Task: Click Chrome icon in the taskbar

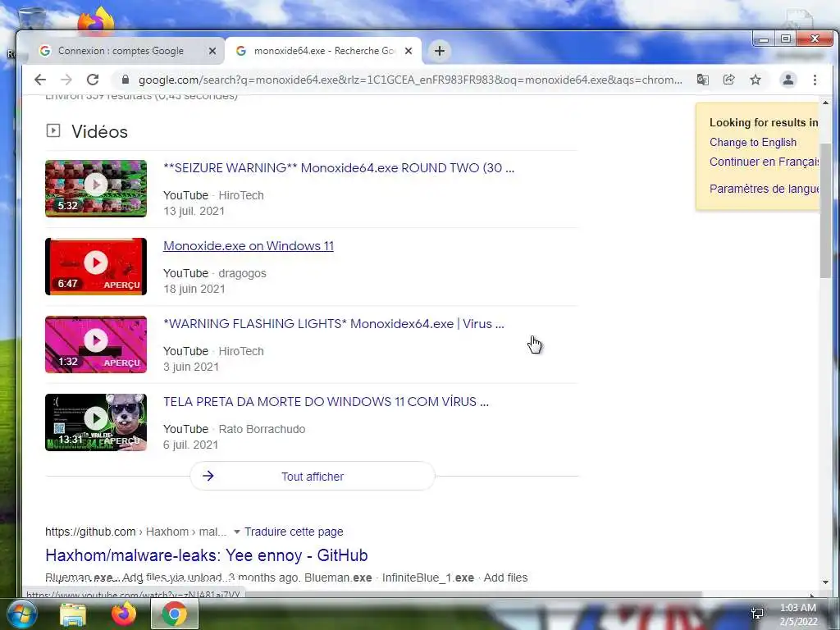Action: [x=175, y=614]
